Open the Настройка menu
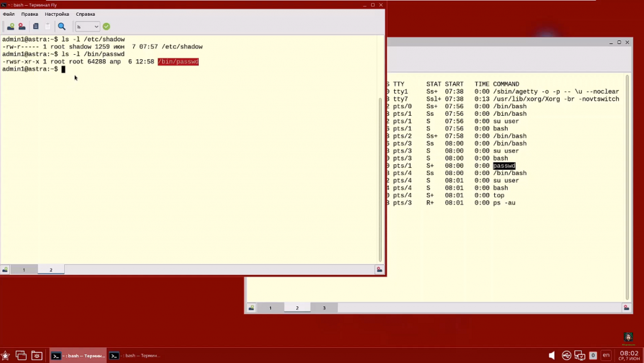This screenshot has height=363, width=644. (57, 14)
